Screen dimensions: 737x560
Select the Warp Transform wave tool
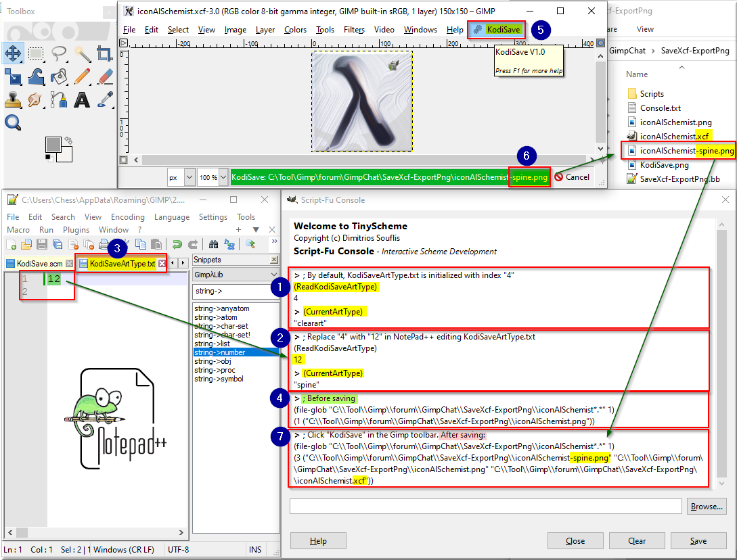tap(36, 76)
